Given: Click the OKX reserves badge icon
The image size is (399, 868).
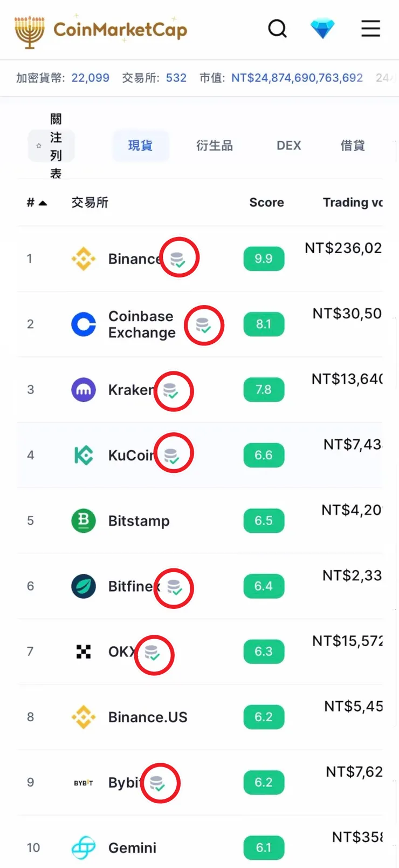Looking at the screenshot, I should [x=153, y=654].
